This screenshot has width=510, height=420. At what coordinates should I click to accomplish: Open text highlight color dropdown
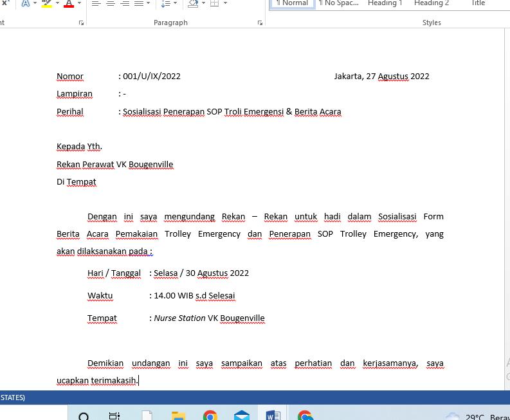[x=57, y=3]
